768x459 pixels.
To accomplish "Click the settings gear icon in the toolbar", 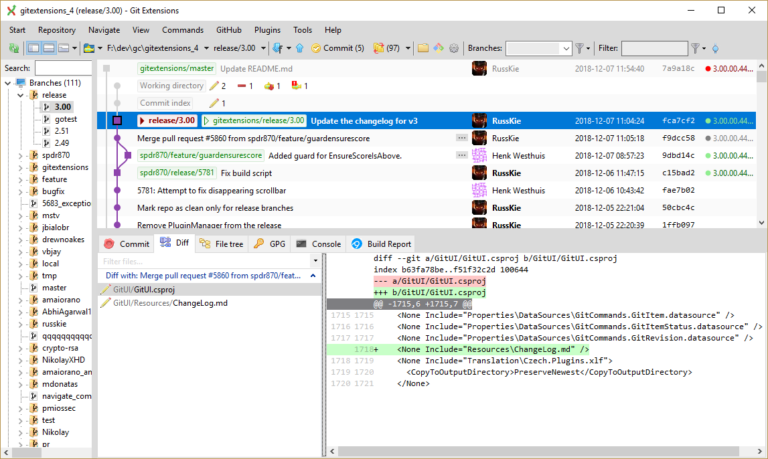I will (455, 48).
